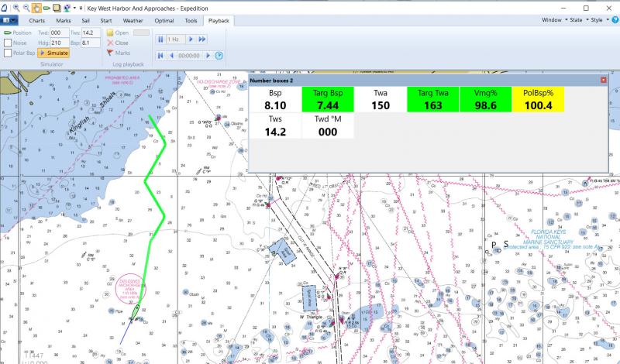
Task: Switch to the Optimal tab
Action: (x=164, y=19)
